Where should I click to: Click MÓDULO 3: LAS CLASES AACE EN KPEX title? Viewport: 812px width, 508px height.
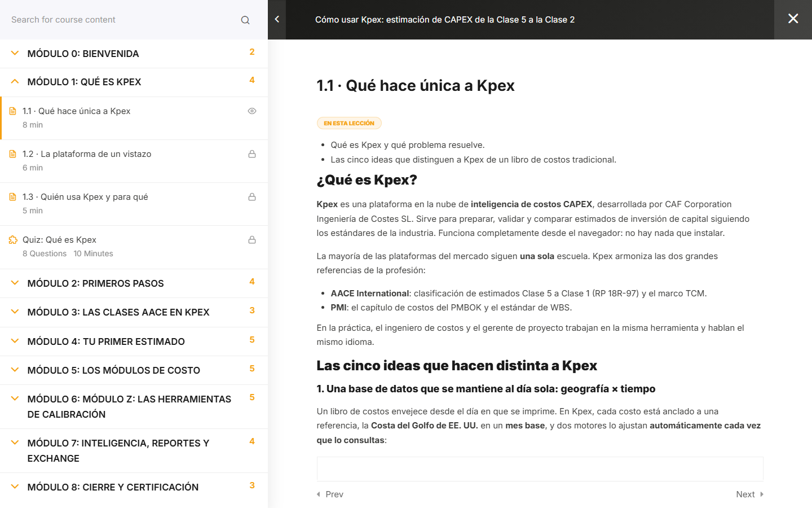click(118, 312)
